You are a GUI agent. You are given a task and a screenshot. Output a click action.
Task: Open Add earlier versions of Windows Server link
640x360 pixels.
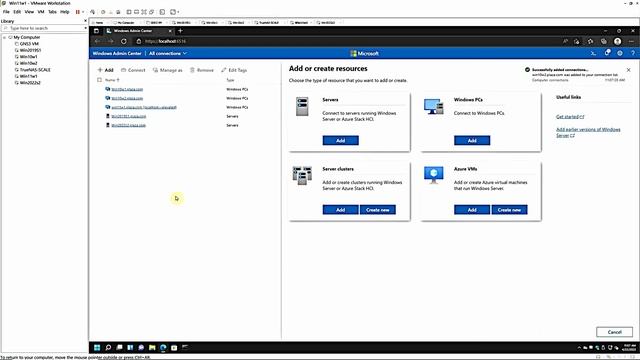tap(588, 132)
